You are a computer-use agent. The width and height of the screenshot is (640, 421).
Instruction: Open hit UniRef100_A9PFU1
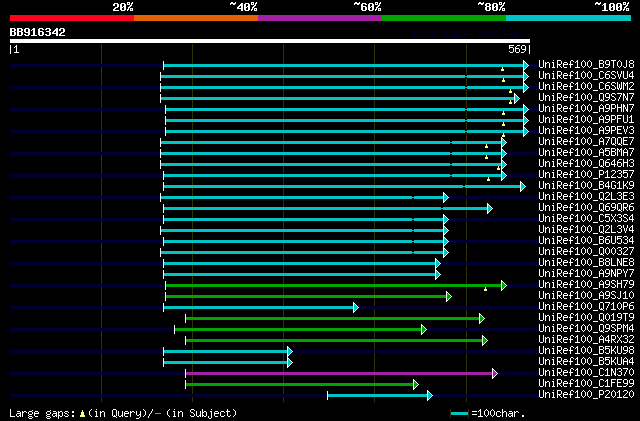coord(586,119)
